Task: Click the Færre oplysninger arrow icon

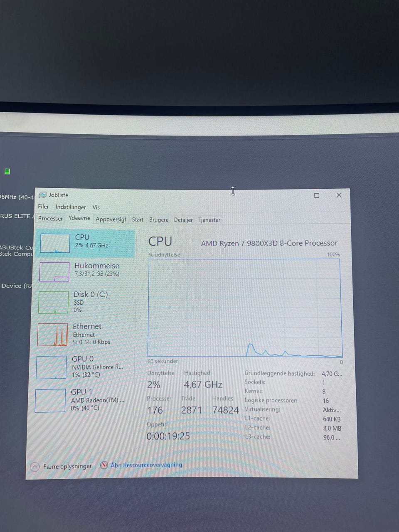Action: 35,467
